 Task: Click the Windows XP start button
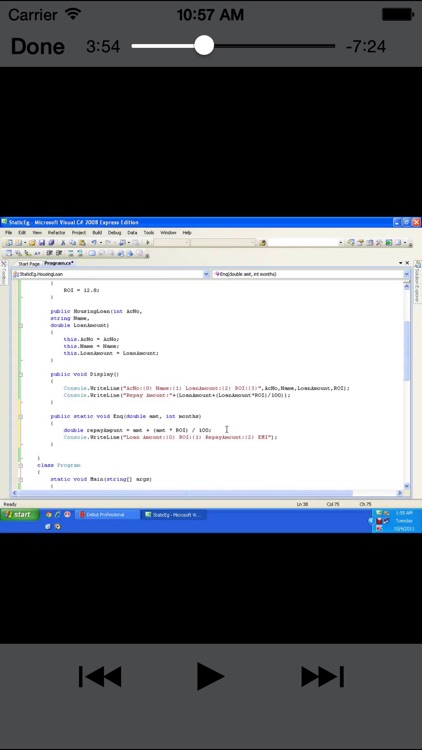click(x=20, y=515)
